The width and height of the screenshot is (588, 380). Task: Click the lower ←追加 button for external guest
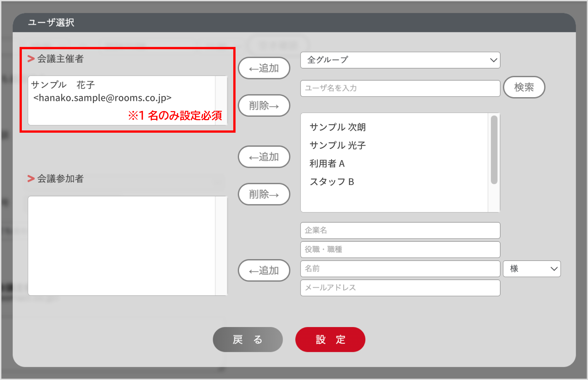(x=264, y=270)
